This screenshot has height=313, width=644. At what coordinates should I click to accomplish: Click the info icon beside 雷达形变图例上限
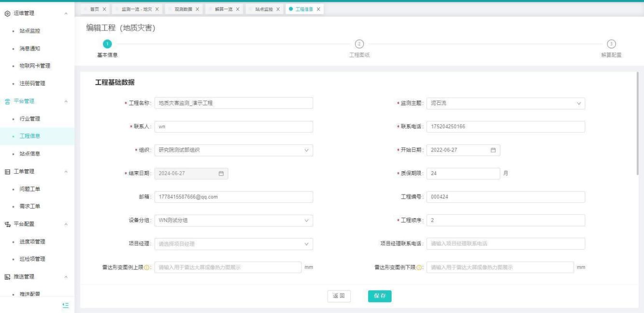(x=148, y=268)
